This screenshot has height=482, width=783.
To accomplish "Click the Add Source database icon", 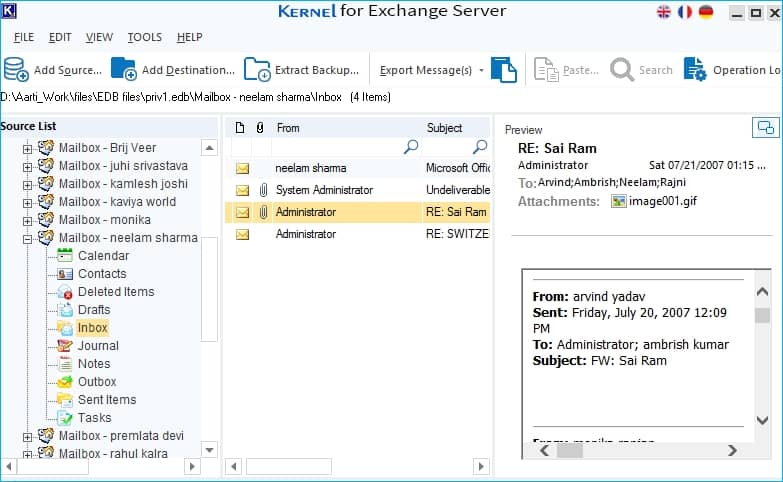I will pos(16,69).
